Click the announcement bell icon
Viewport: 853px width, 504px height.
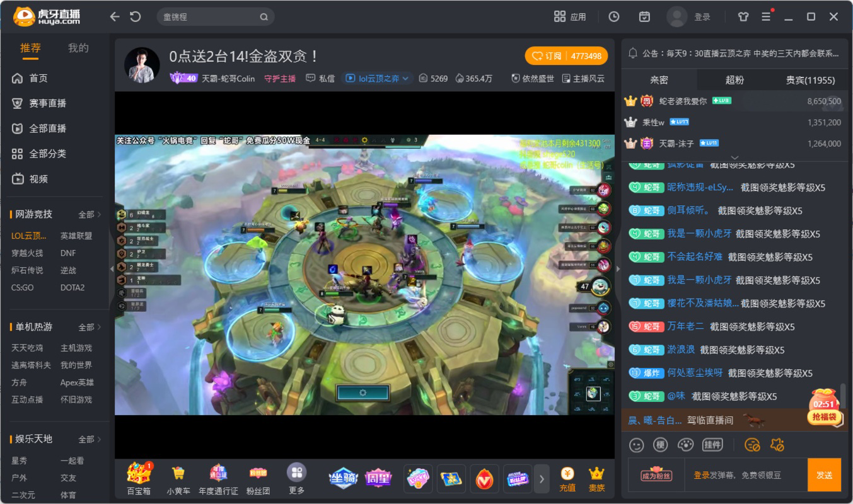coord(633,54)
